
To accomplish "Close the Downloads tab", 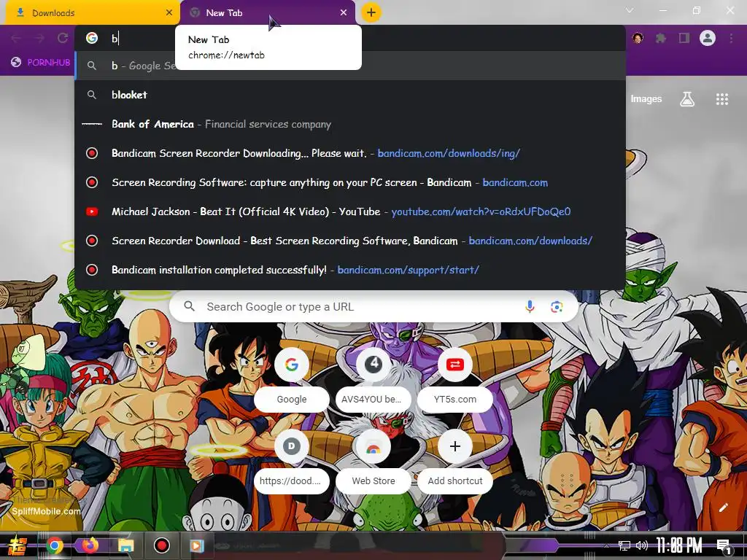I will click(169, 13).
